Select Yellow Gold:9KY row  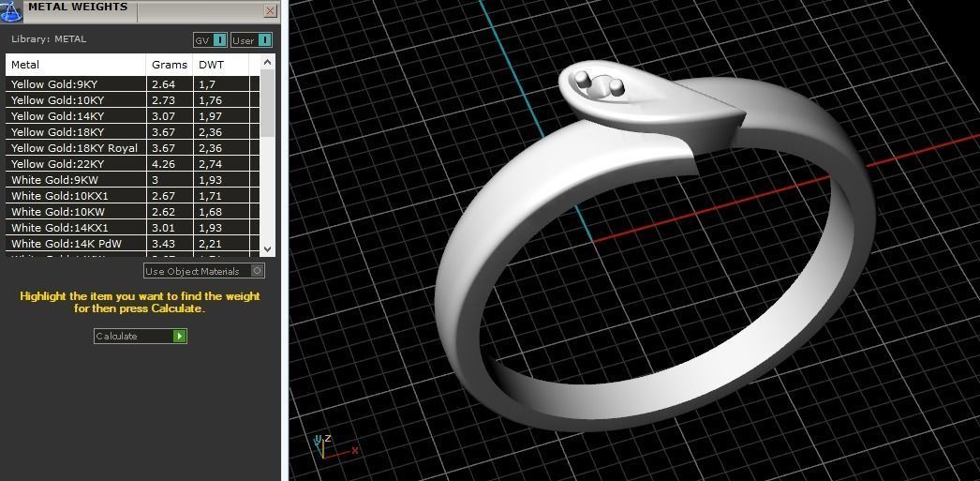pyautogui.click(x=132, y=83)
